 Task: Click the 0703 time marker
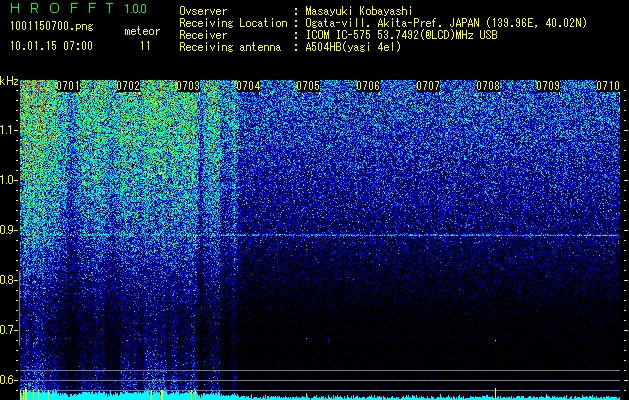pyautogui.click(x=188, y=86)
